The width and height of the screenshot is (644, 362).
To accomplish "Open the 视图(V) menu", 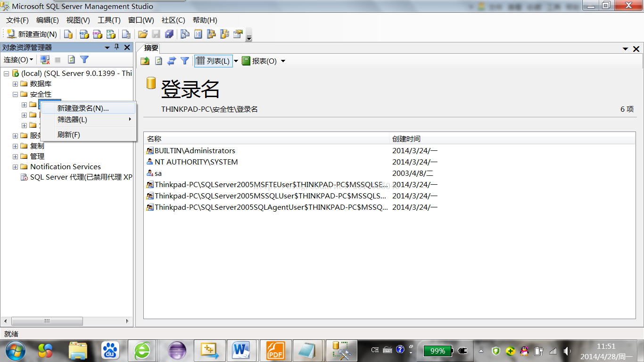I will click(x=78, y=20).
